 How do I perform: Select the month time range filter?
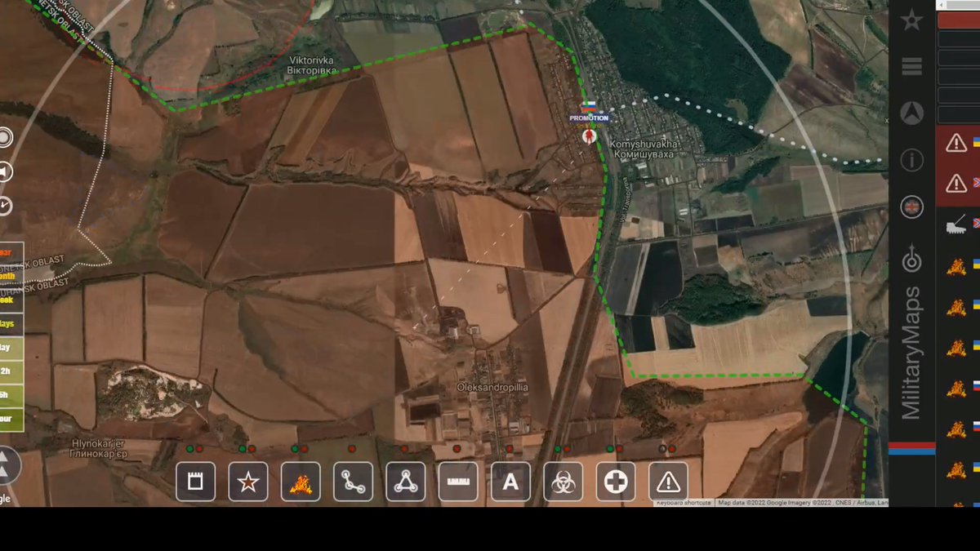pos(11,277)
